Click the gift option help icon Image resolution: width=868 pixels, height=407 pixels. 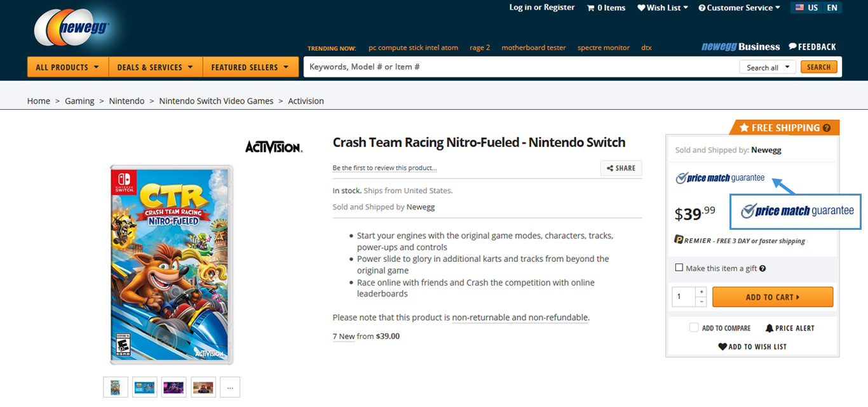coord(763,269)
